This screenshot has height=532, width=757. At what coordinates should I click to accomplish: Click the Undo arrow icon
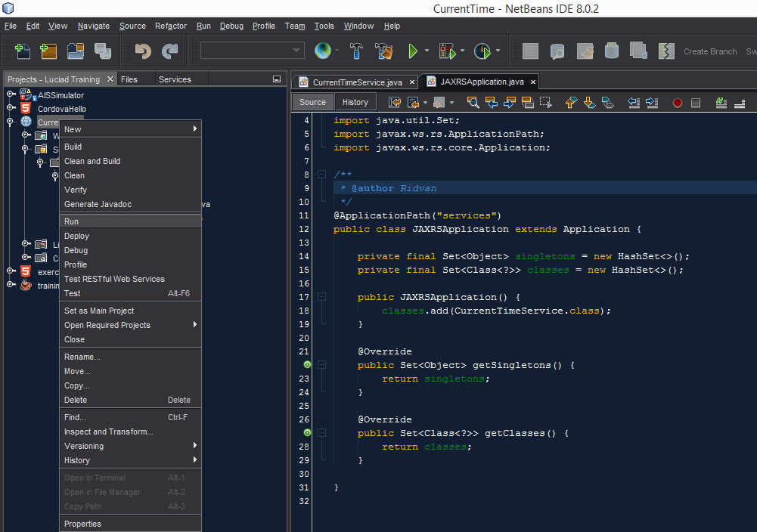(x=143, y=51)
